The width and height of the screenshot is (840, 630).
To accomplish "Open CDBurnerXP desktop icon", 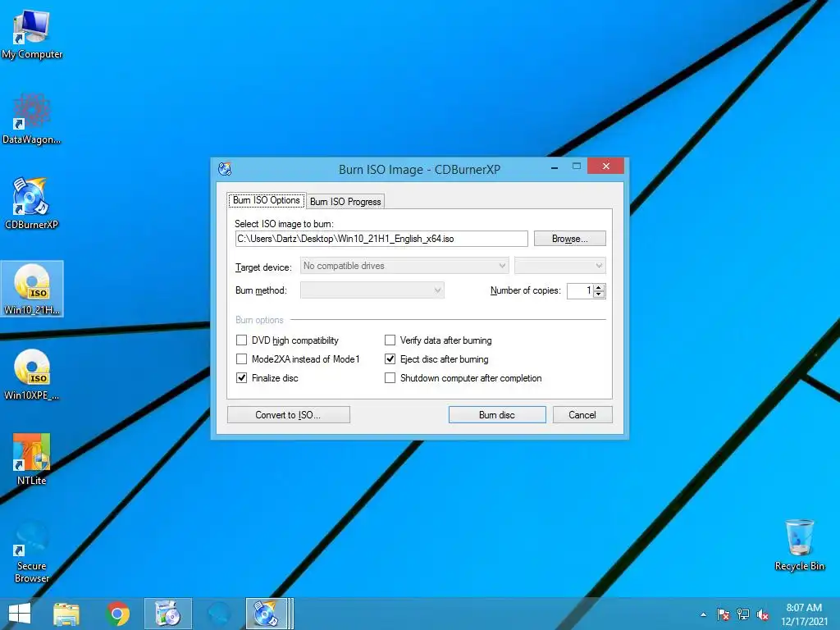I will coord(31,203).
